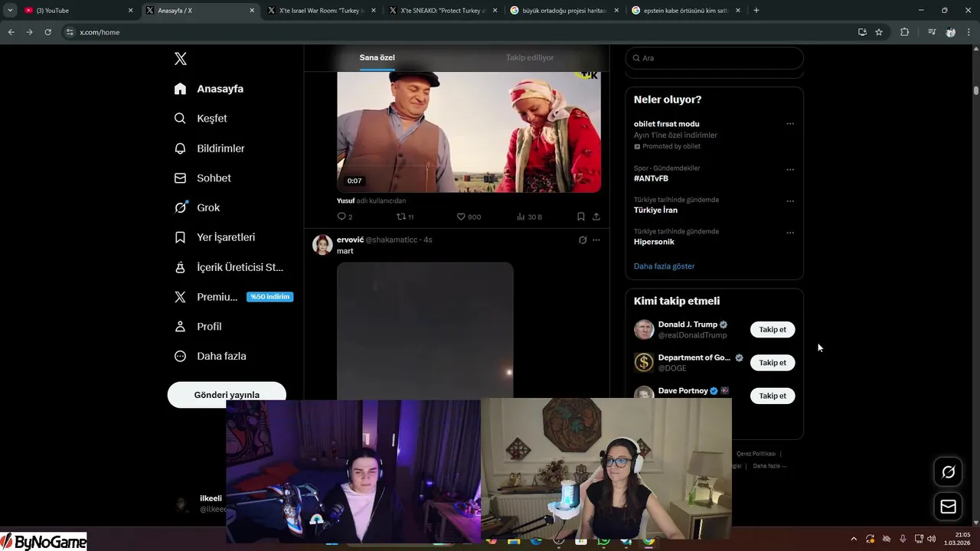
Task: Open Profil page
Action: [x=198, y=326]
